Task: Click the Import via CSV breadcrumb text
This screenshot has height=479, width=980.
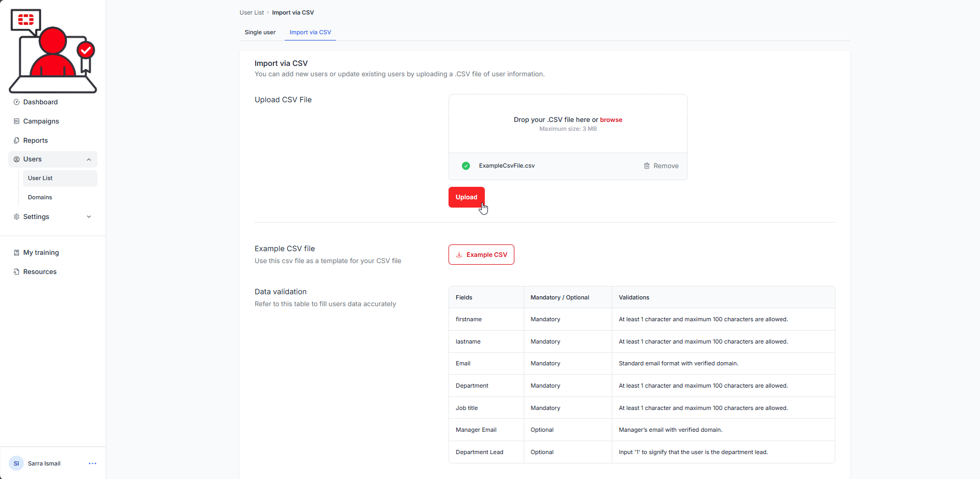Action: (x=293, y=12)
